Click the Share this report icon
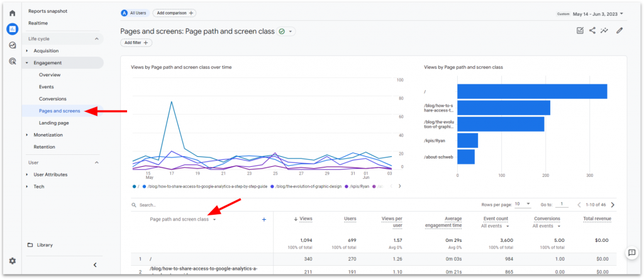The height and width of the screenshot is (279, 644). tap(592, 30)
